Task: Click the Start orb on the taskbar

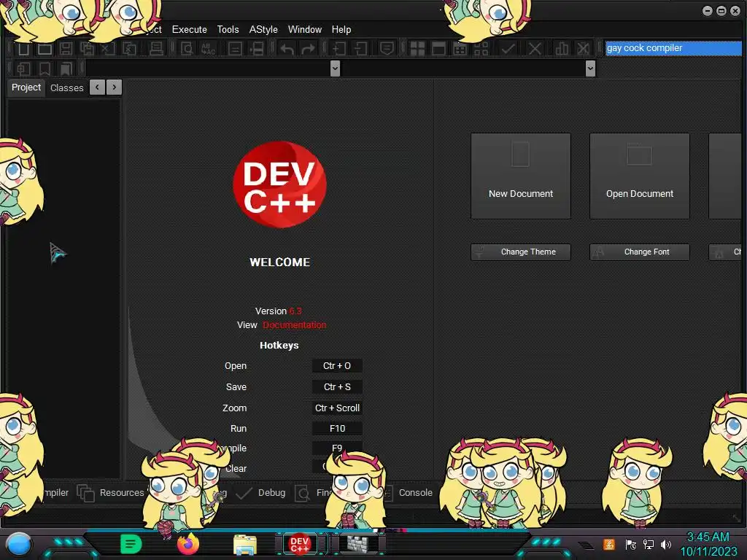Action: 19,545
